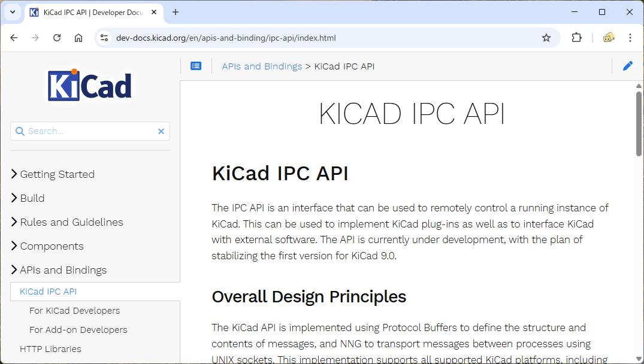Viewport: 644px width, 364px height.
Task: Open For KiCad Developers page
Action: [74, 311]
